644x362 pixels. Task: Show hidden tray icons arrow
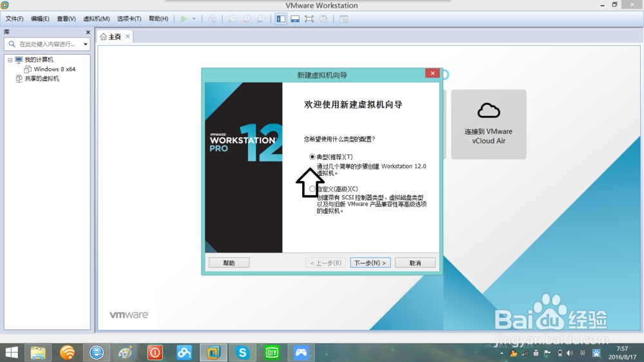502,353
